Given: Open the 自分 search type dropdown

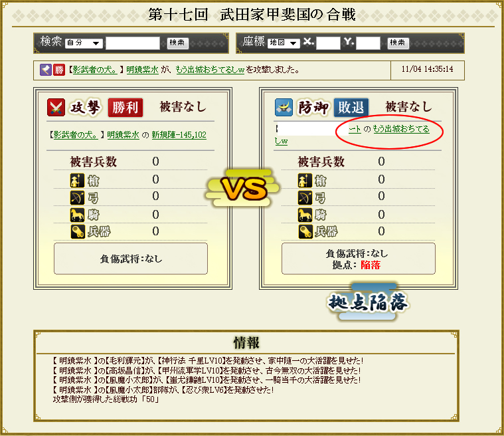Looking at the screenshot, I should click(x=84, y=43).
